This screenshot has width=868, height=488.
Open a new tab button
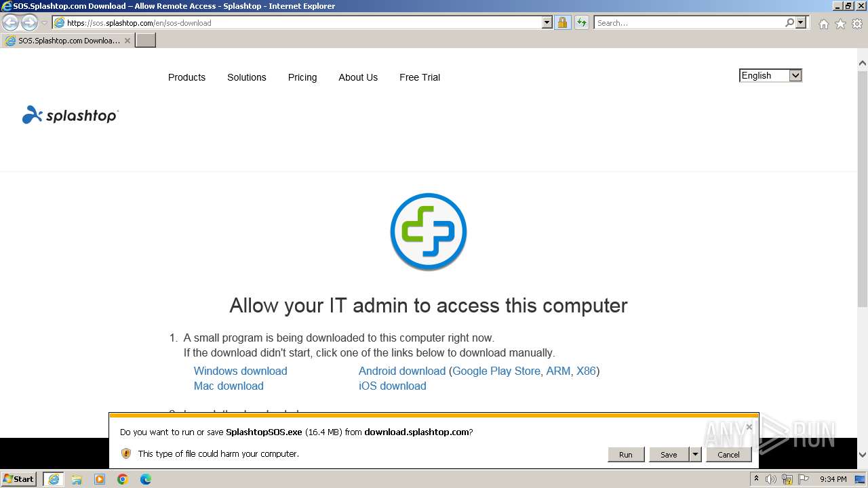tap(146, 41)
